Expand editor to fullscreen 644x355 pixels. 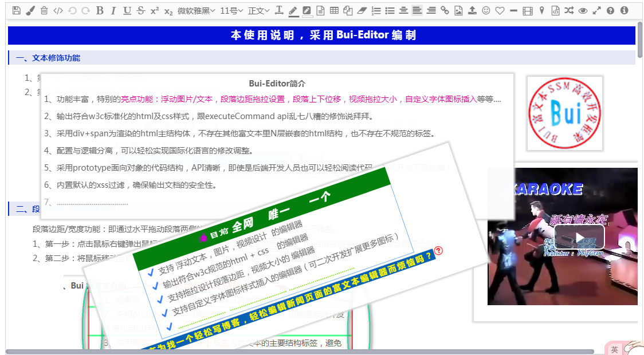point(597,11)
